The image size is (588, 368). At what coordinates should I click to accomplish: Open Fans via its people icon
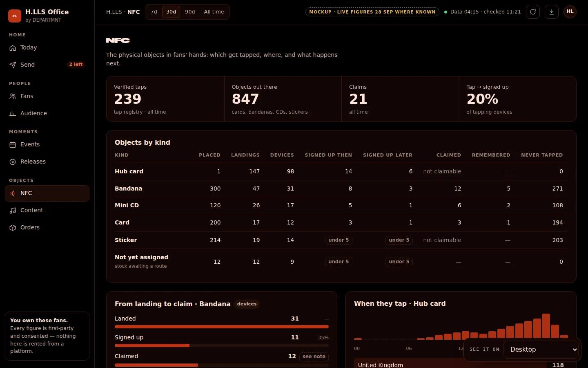coord(13,96)
